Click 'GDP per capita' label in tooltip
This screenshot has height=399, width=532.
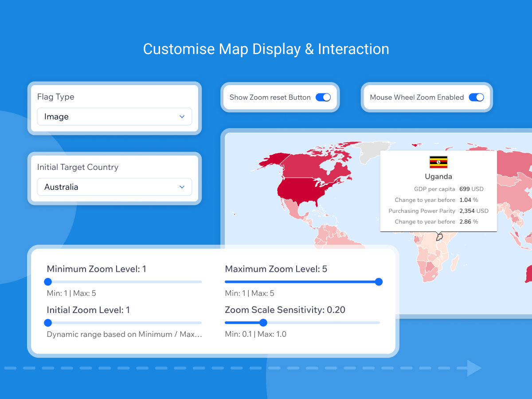pyautogui.click(x=434, y=189)
